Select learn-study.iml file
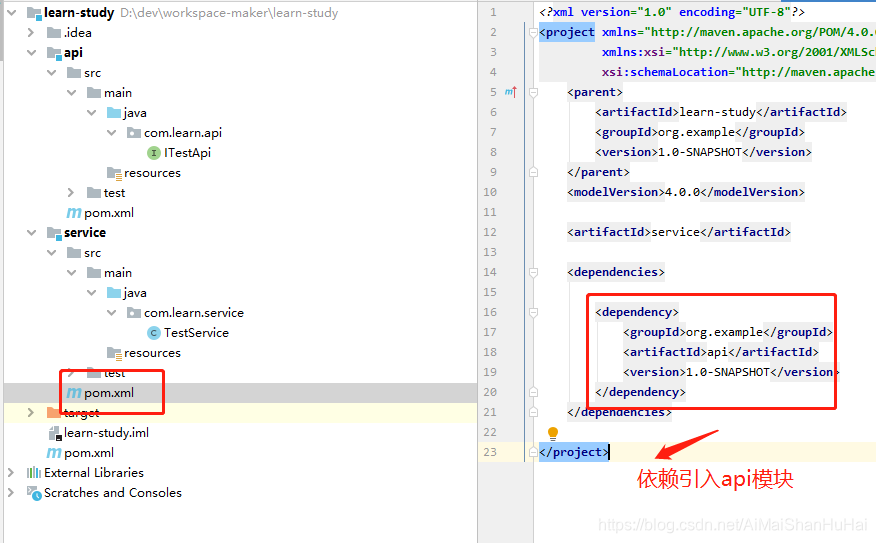The width and height of the screenshot is (876, 543). tap(106, 433)
